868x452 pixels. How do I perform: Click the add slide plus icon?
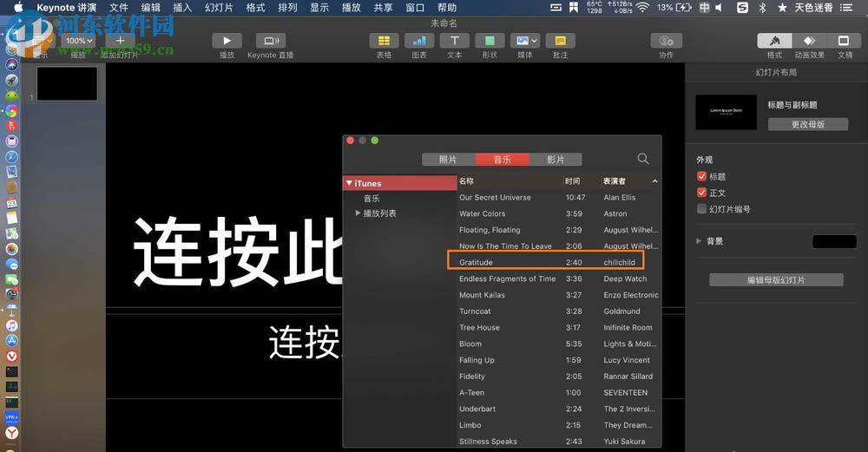point(120,41)
